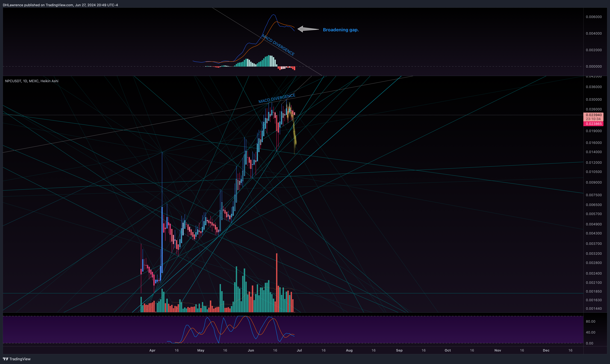Click the MACD histogram red bars

click(x=286, y=68)
